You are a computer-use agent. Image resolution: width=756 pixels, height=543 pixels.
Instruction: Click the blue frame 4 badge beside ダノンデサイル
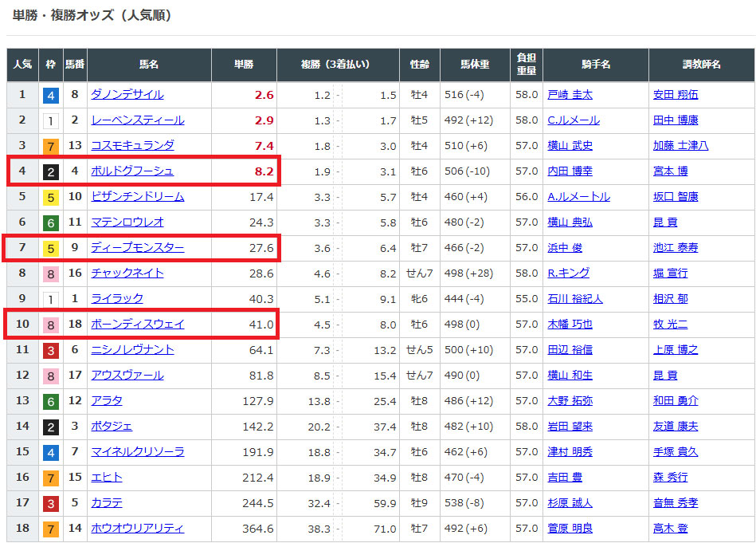(51, 95)
